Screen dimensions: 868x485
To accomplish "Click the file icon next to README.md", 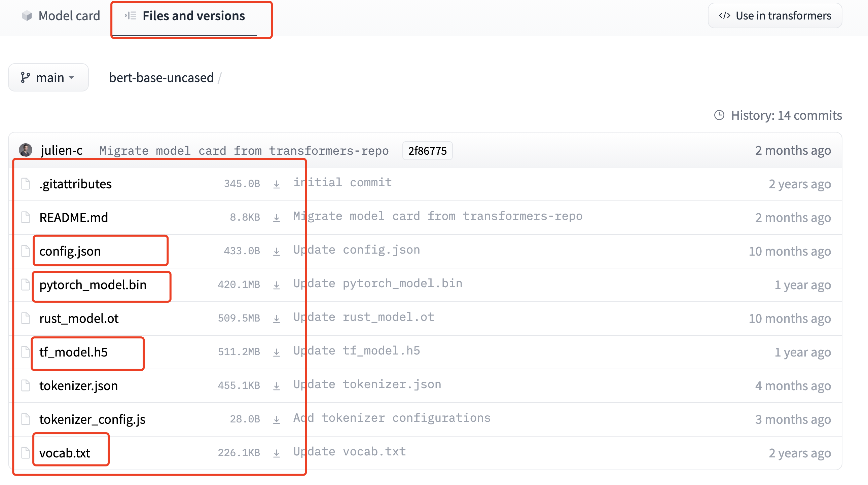I will click(x=25, y=217).
